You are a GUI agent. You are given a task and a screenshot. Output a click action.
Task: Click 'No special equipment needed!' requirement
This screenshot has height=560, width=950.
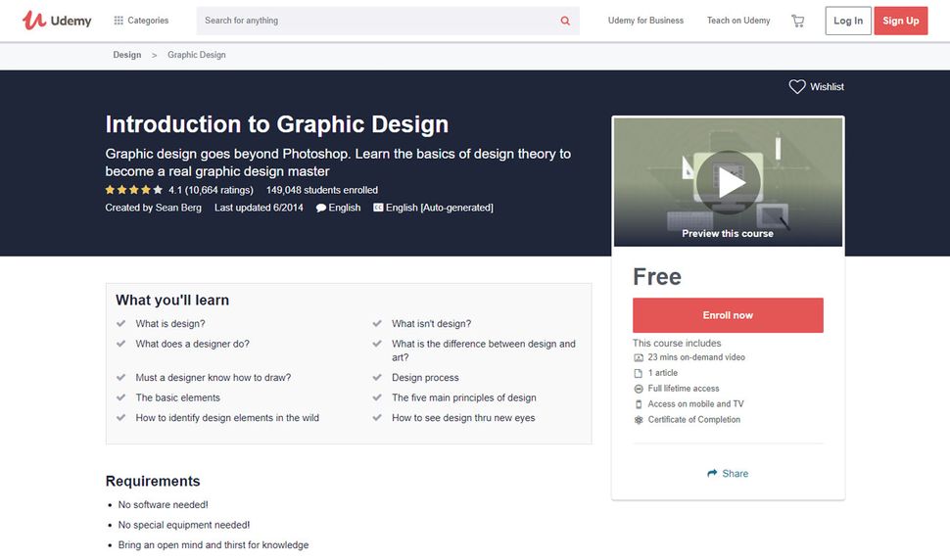tap(183, 525)
